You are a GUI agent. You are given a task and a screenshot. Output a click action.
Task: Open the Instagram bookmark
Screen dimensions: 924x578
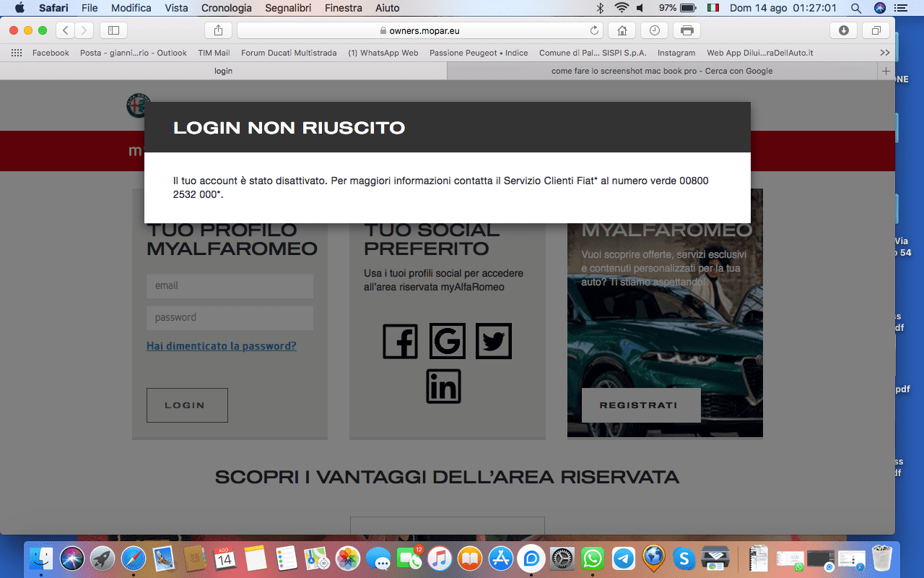(676, 53)
